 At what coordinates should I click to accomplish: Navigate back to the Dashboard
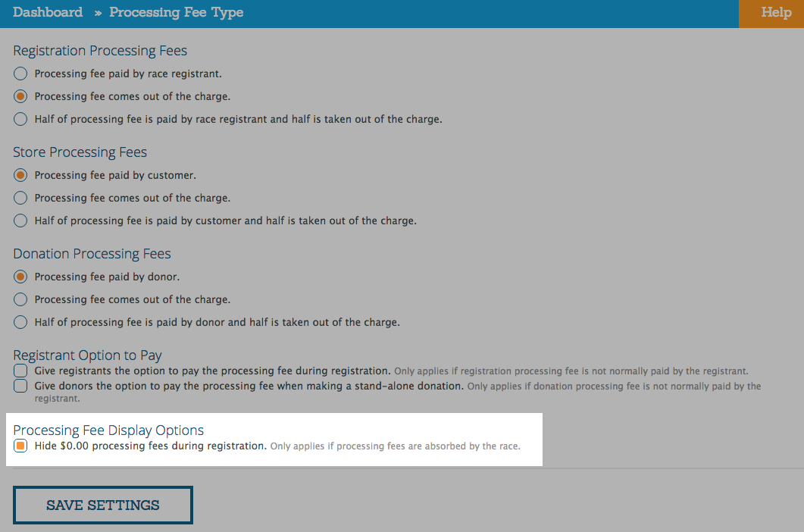point(48,12)
